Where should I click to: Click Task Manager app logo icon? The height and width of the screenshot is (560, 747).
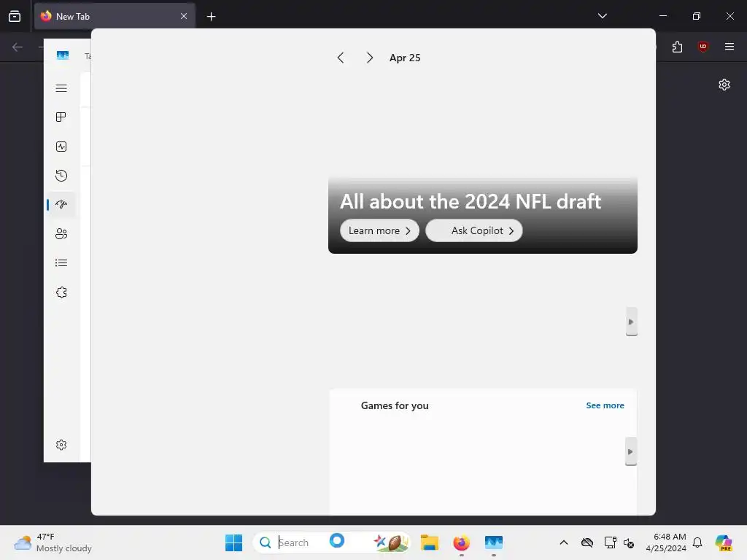click(63, 55)
